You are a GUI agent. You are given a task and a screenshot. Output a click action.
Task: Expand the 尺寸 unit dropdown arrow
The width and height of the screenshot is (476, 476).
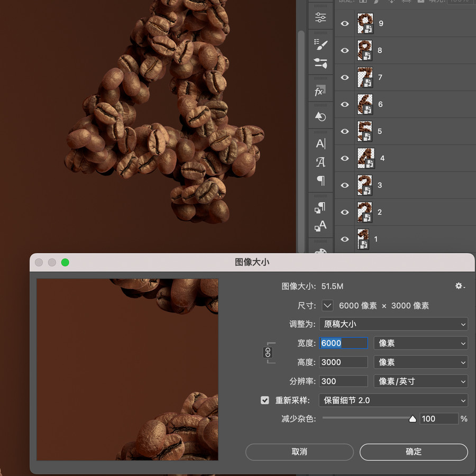pos(327,305)
